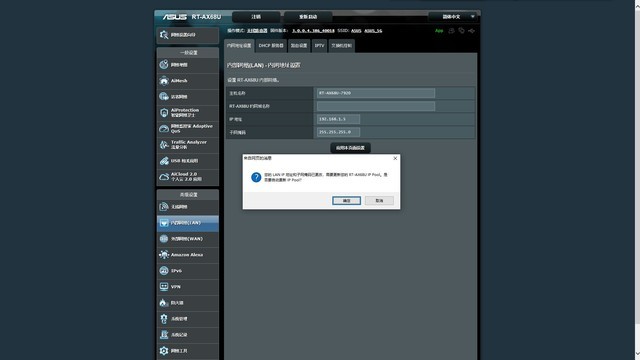Click the ASUS logo
Screen dimensions: 640x360
(x=175, y=17)
